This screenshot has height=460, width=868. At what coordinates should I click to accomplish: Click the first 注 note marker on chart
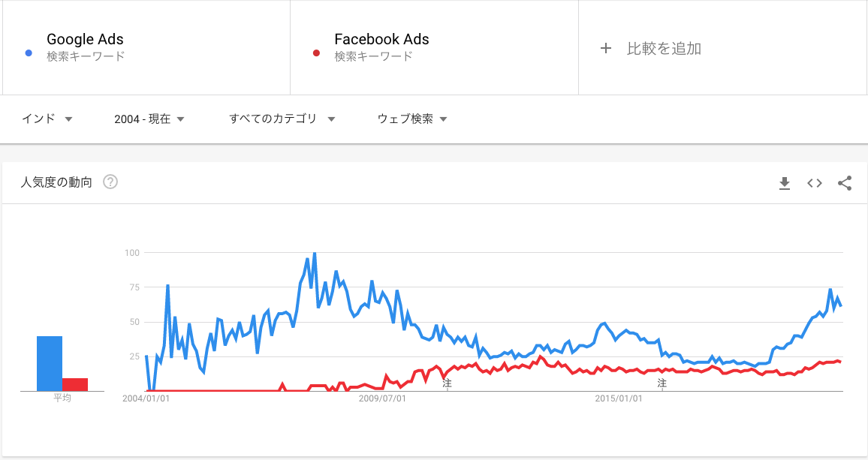point(448,383)
